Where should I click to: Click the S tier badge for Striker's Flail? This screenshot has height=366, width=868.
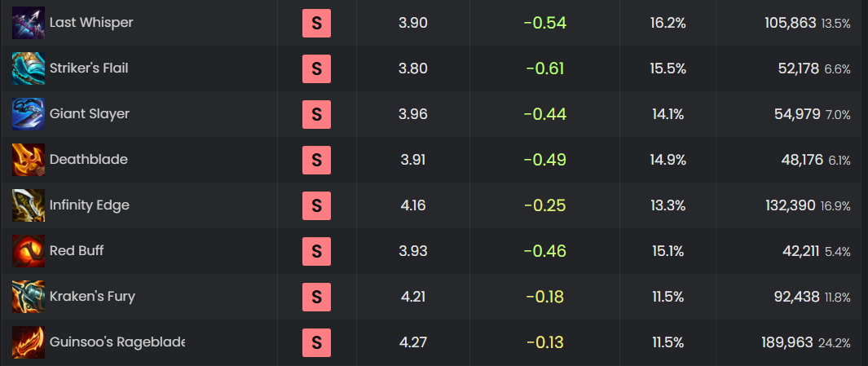coord(316,68)
